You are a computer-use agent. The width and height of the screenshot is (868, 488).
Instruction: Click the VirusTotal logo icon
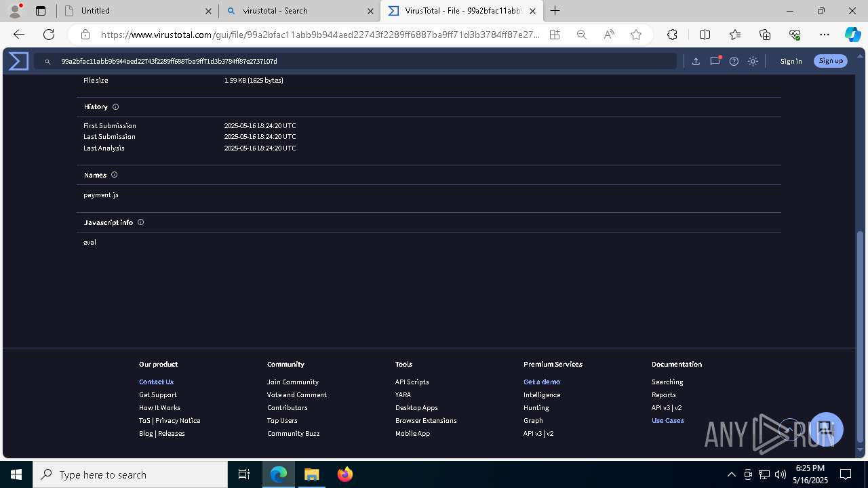click(18, 61)
